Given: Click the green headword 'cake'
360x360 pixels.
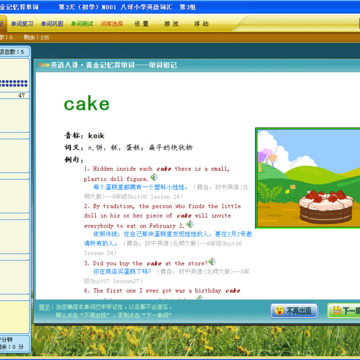Looking at the screenshot, I should click(x=87, y=104).
